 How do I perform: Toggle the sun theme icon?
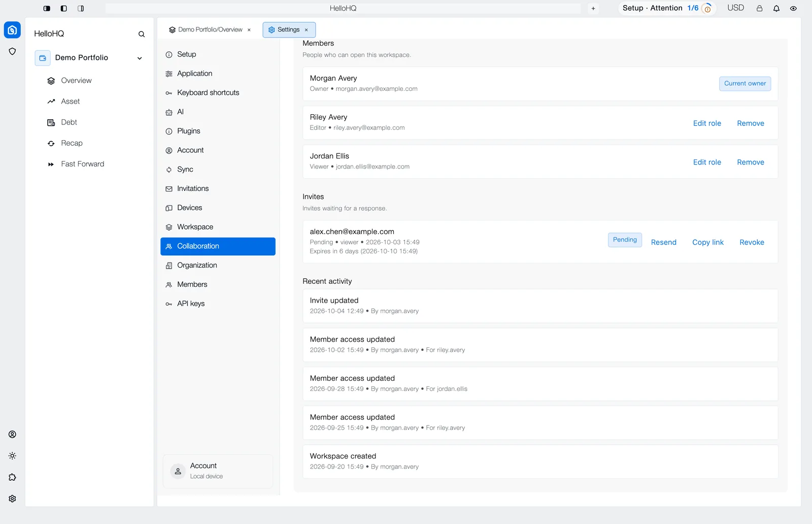click(12, 456)
